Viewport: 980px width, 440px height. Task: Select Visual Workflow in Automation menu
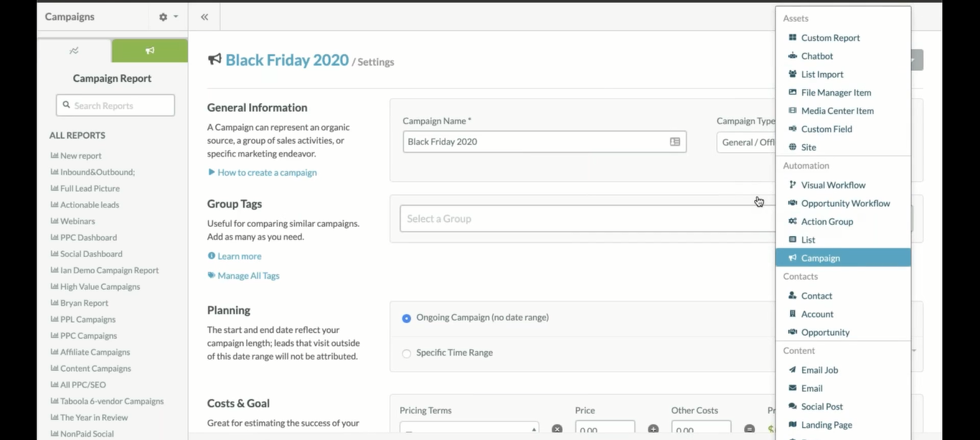[x=833, y=185]
